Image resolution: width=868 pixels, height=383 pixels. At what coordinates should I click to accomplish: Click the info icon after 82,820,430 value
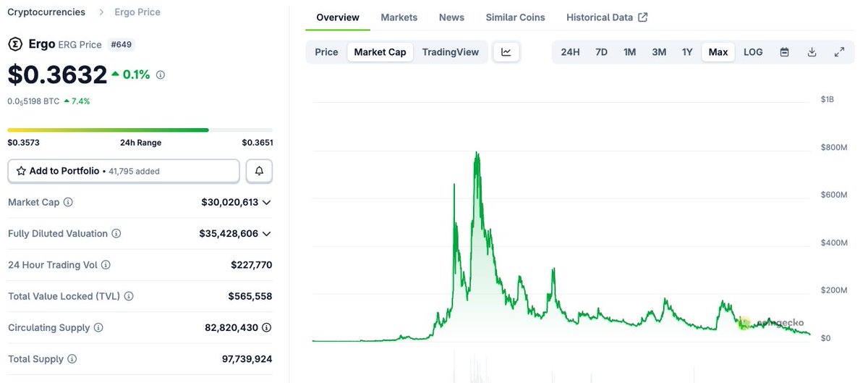click(267, 327)
